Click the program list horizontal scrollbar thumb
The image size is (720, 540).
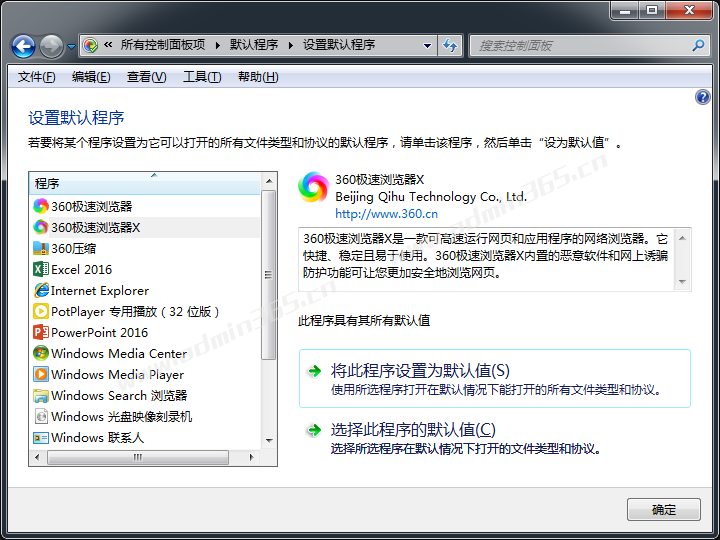[138, 457]
